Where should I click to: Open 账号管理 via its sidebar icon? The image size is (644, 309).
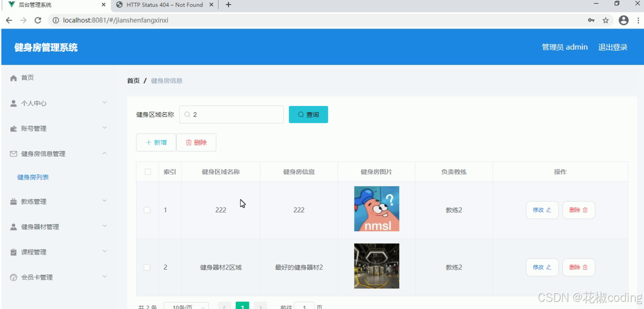(x=13, y=128)
